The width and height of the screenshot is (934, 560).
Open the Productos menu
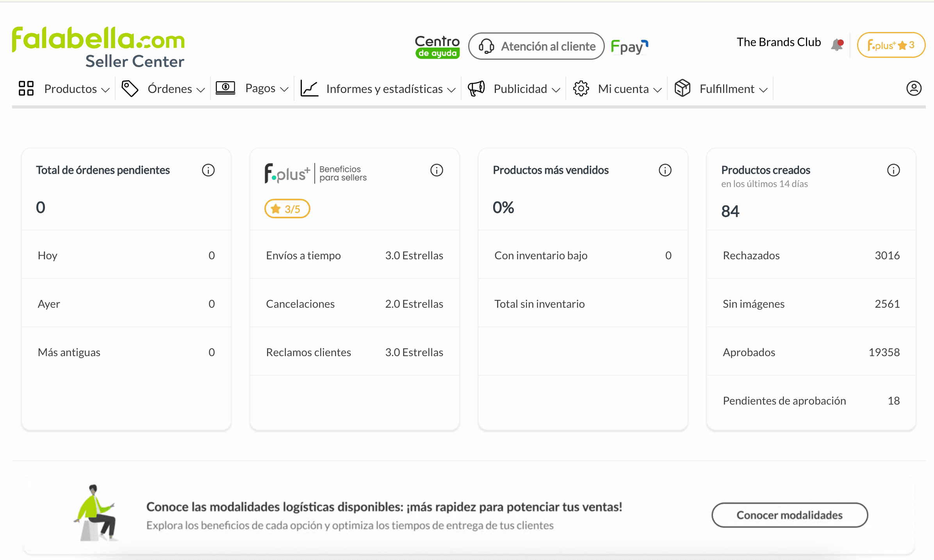tap(71, 89)
